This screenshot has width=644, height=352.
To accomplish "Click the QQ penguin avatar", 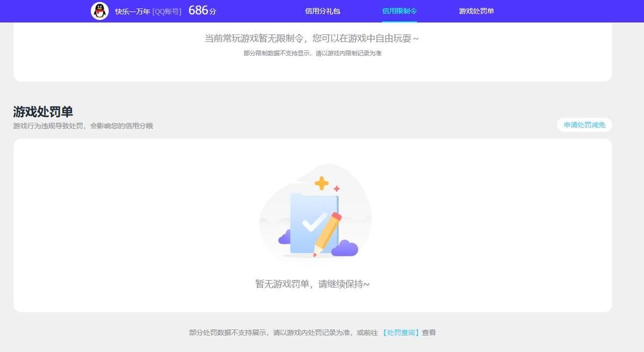I will 100,11.
